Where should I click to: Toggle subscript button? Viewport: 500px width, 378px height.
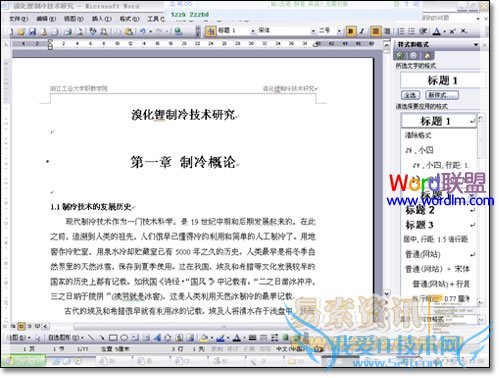pyautogui.click(x=463, y=31)
